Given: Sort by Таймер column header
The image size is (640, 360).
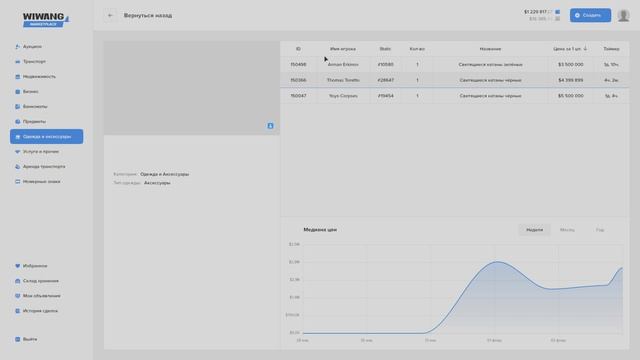Looking at the screenshot, I should click(x=611, y=49).
